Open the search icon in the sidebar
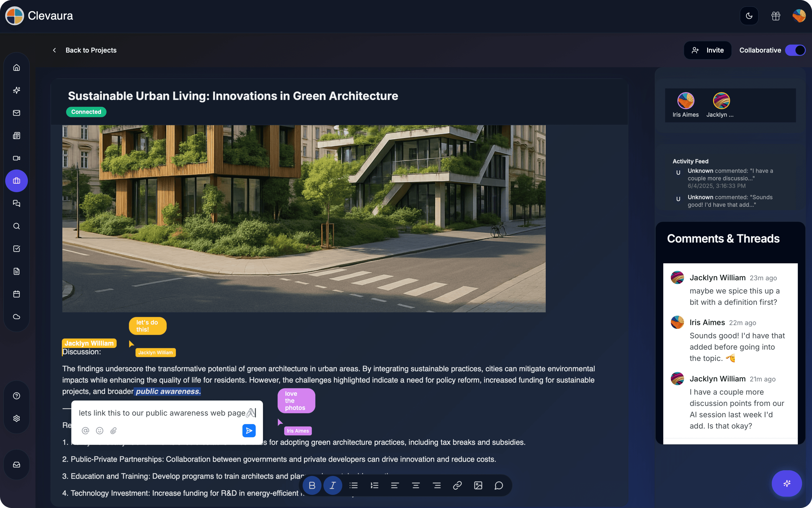Viewport: 812px width, 508px height. click(16, 226)
